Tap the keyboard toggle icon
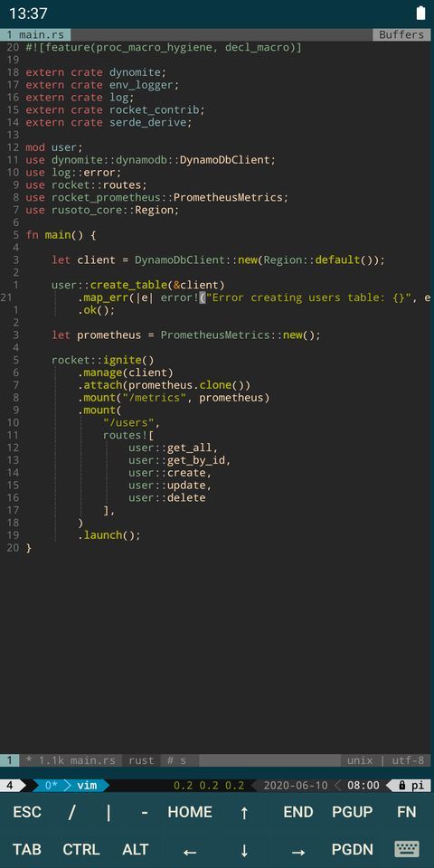434x868 pixels. point(407,849)
